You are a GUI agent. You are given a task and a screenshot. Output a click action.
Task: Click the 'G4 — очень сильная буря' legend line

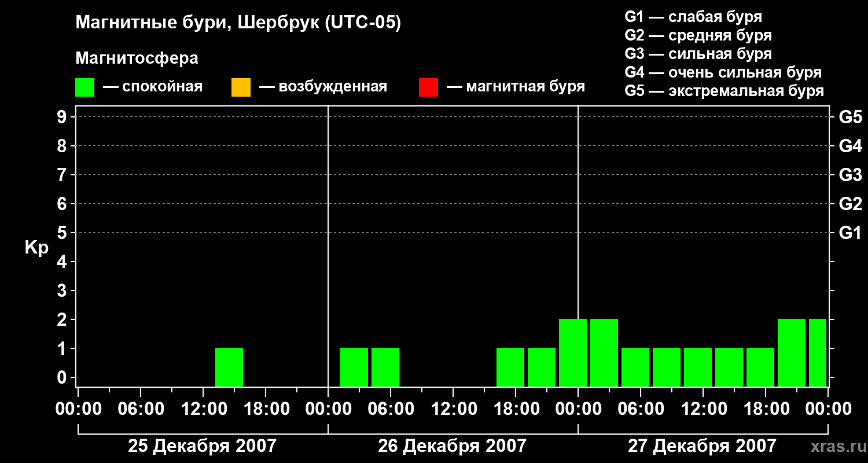point(723,72)
